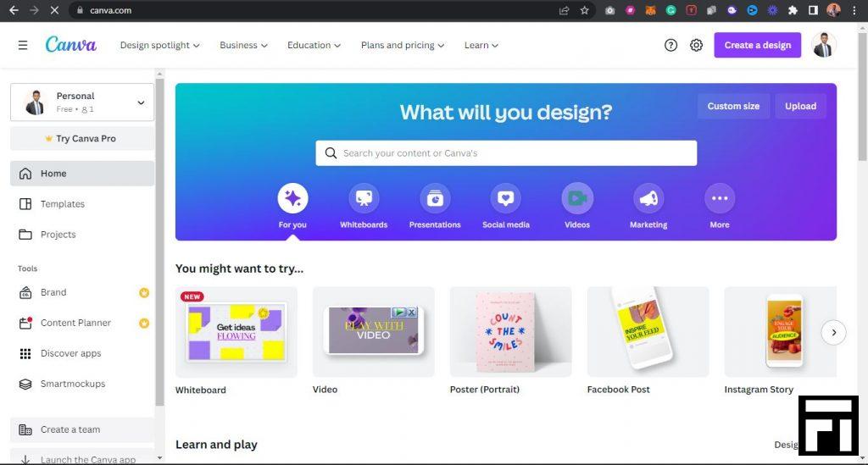Select the Whiteboards category icon
Screen dimensions: 868x465
[364, 198]
